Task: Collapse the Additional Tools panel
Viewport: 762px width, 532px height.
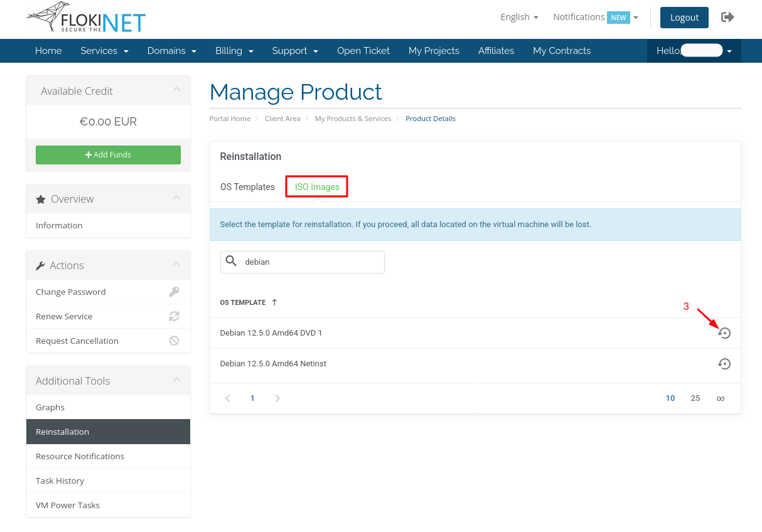Action: click(176, 380)
